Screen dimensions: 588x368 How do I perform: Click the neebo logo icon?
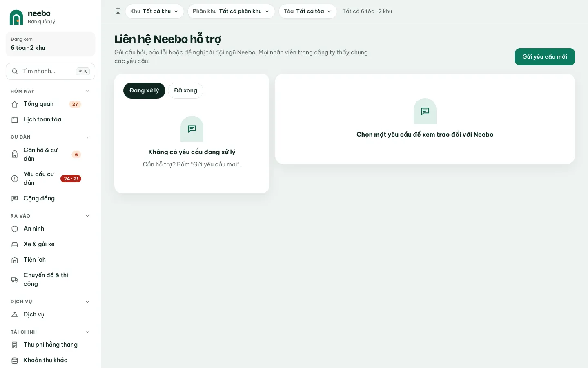[16, 17]
